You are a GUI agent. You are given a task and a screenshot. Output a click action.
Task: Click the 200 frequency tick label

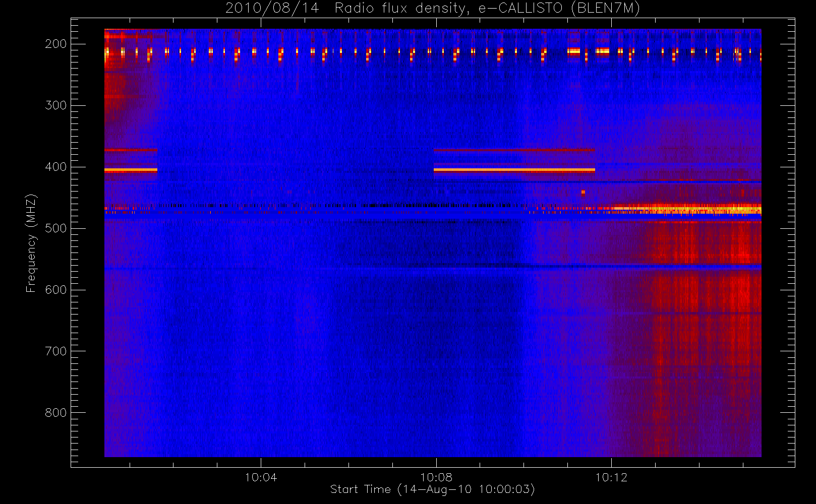point(56,44)
